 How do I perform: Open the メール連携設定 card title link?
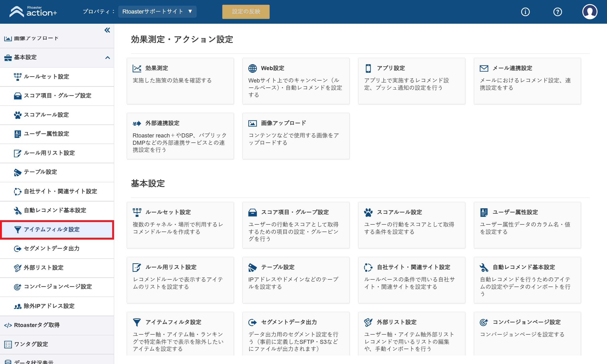512,68
